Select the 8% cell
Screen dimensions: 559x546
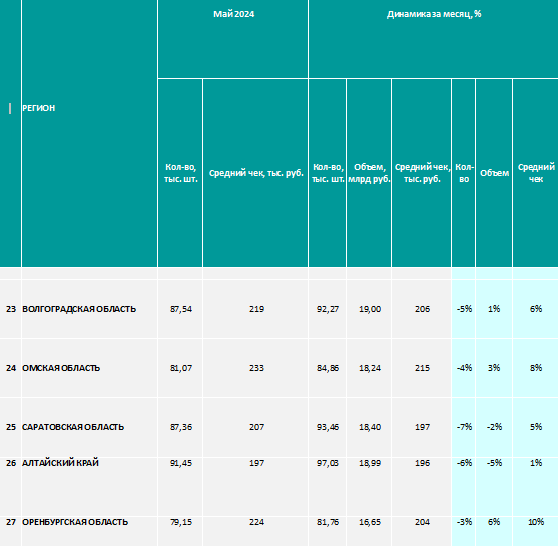(535, 368)
